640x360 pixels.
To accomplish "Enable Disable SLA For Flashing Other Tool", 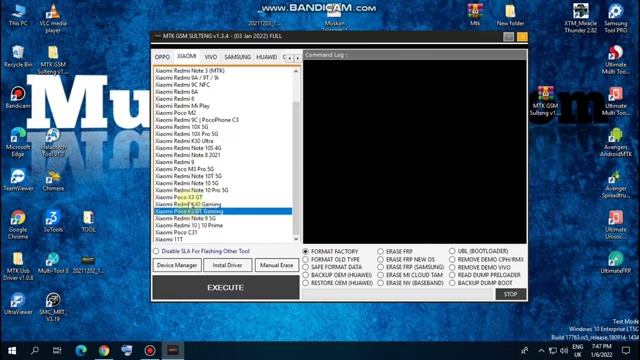I will pyautogui.click(x=201, y=251).
